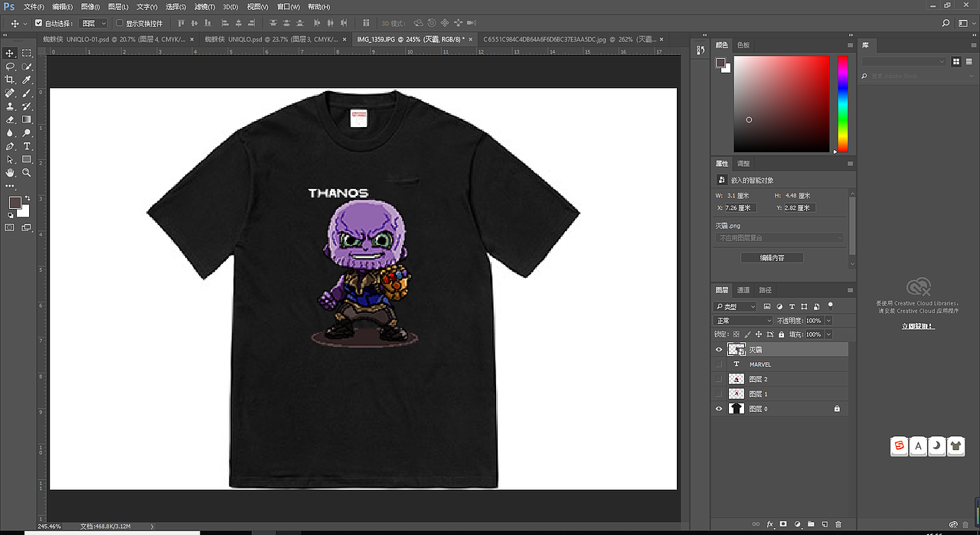Show the 图层 1 layer
The height and width of the screenshot is (535, 980).
pos(718,393)
